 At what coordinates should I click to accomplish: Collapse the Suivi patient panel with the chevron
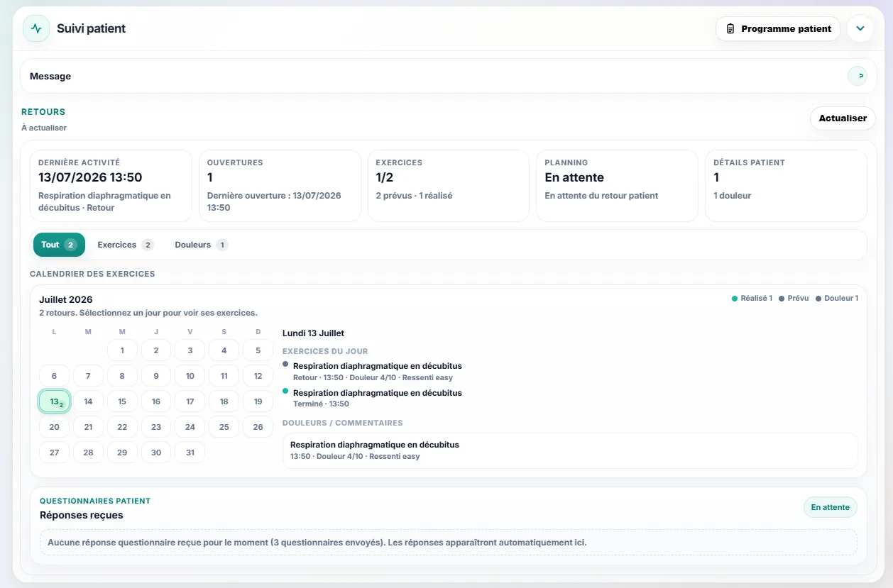click(x=860, y=29)
